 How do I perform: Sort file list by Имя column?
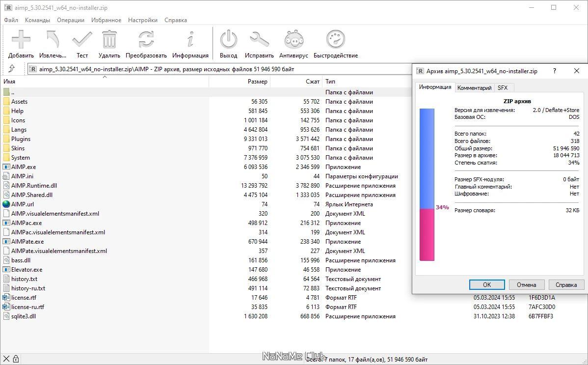(105, 82)
